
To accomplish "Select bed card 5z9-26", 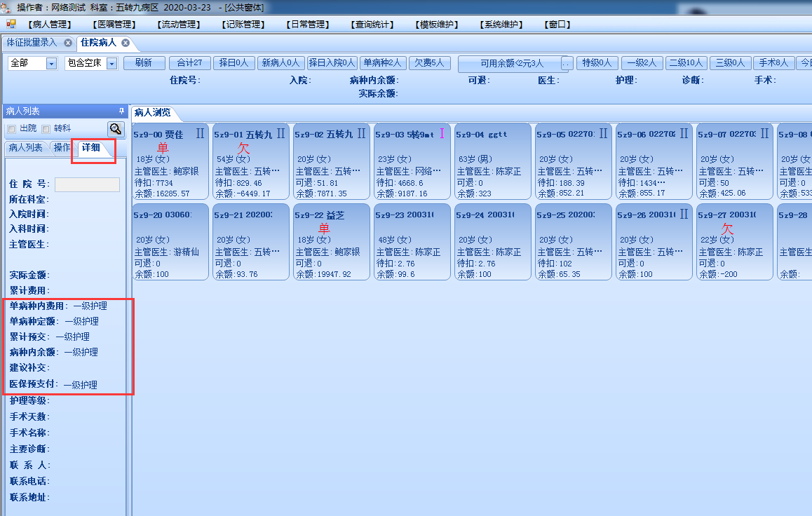I will [x=654, y=242].
